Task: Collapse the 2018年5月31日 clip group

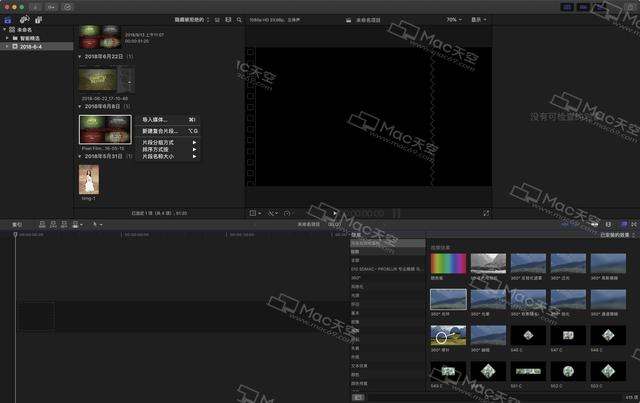Action: pos(80,156)
